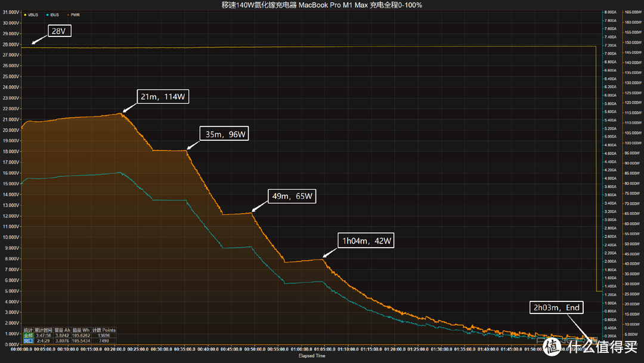This screenshot has height=363, width=644.
Task: Click the 累计时间 column header
Action: [x=43, y=330]
